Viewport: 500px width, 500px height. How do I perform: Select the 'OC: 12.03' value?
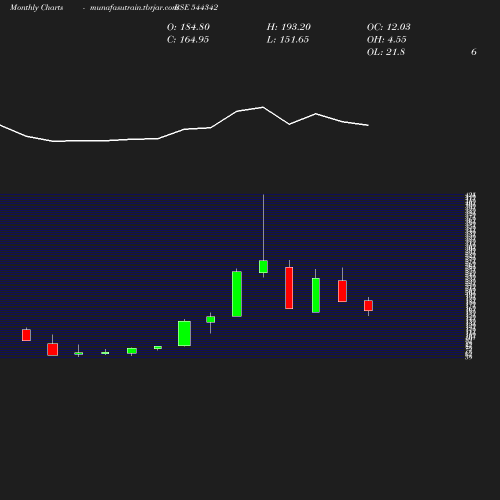tap(388, 27)
